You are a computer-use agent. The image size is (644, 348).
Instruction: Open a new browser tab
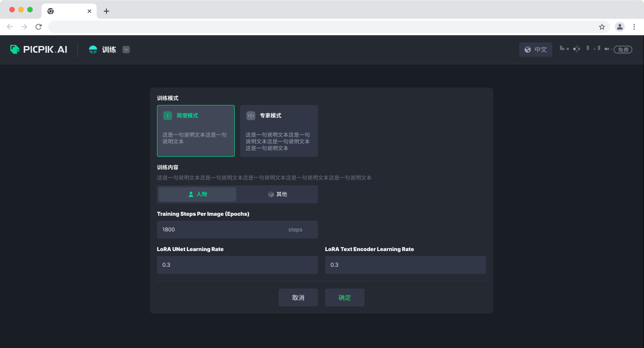click(x=106, y=11)
